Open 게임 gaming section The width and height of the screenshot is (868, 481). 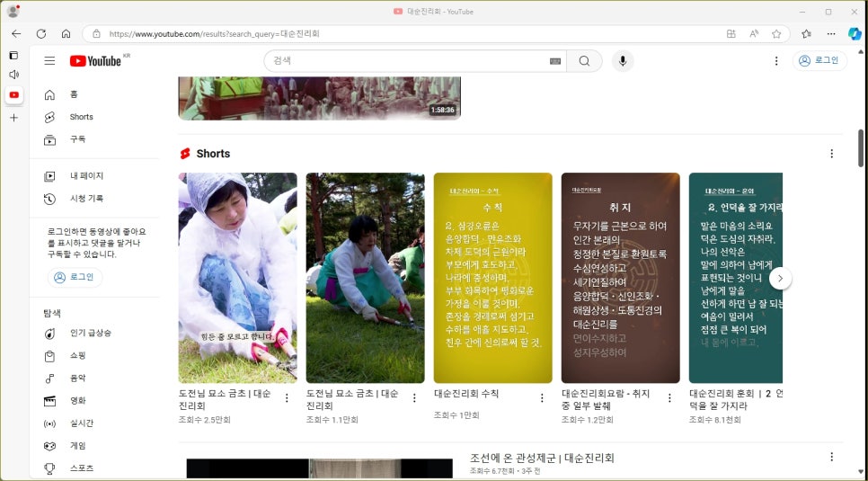[x=94, y=446]
